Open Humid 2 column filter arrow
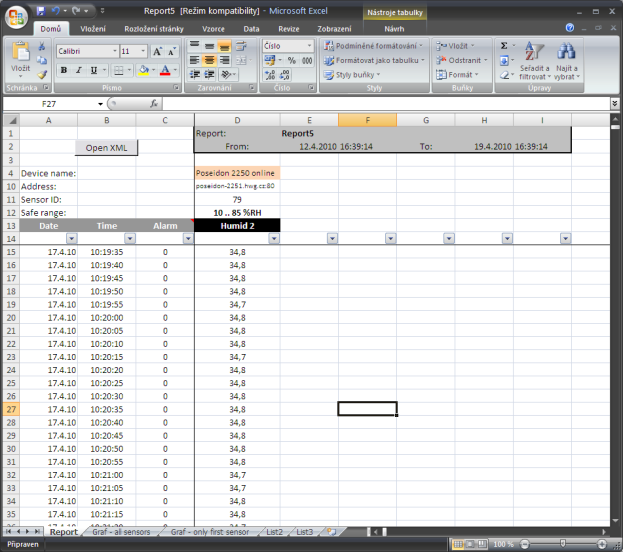Image resolution: width=623 pixels, height=552 pixels. coord(273,238)
